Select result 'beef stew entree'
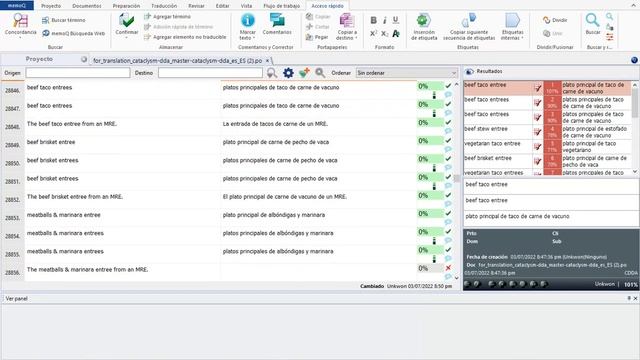 pos(486,129)
